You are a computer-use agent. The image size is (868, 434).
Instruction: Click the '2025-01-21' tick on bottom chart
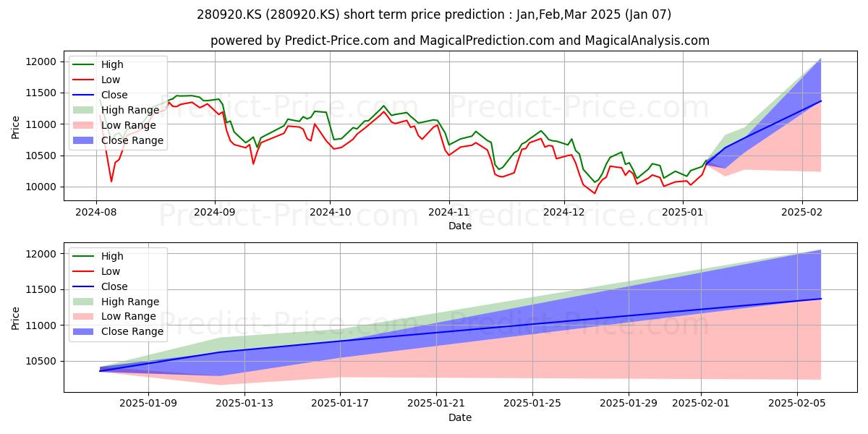click(436, 404)
